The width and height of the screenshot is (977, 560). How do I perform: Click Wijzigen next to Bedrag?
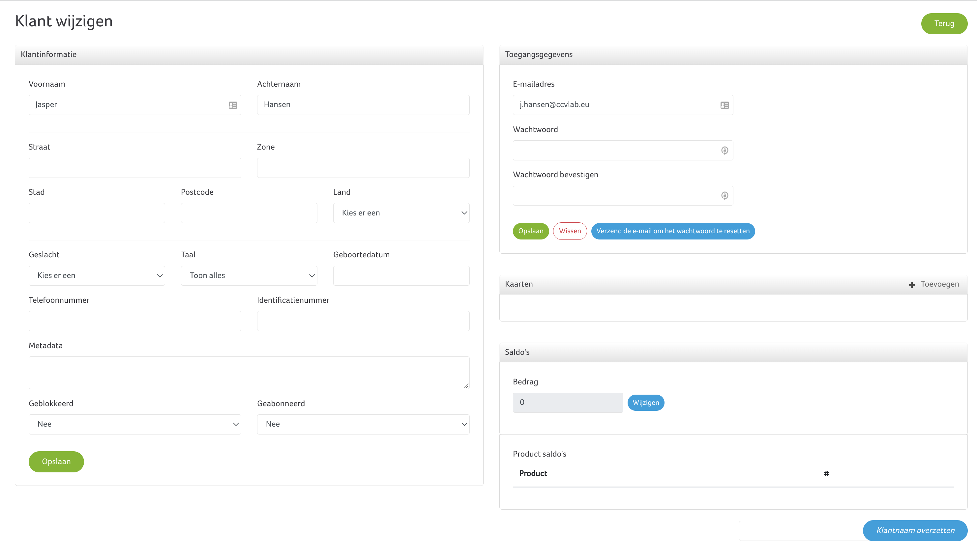[645, 402]
